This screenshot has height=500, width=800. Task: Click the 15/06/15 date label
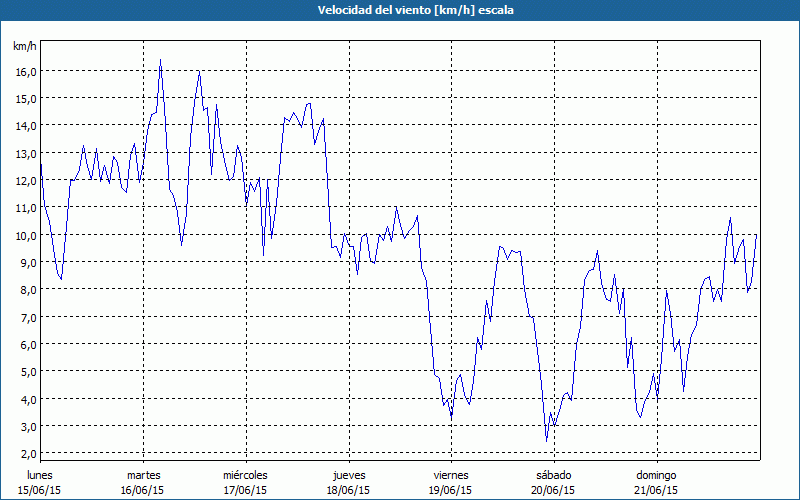[40, 490]
